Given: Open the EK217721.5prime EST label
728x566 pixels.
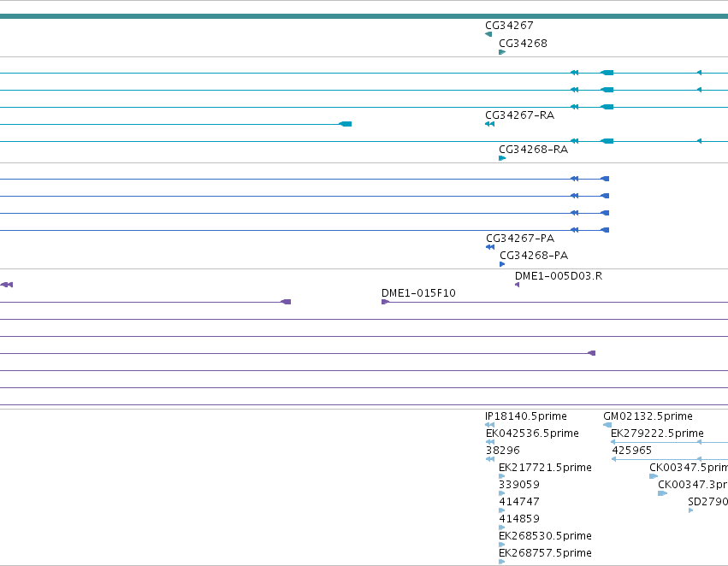Looking at the screenshot, I should click(x=545, y=468).
